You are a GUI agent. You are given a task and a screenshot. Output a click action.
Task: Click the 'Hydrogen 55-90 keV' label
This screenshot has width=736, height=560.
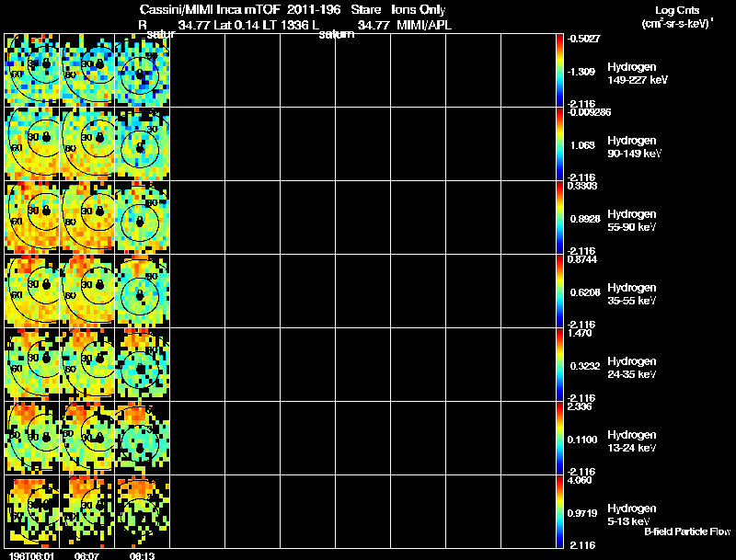[x=632, y=221]
